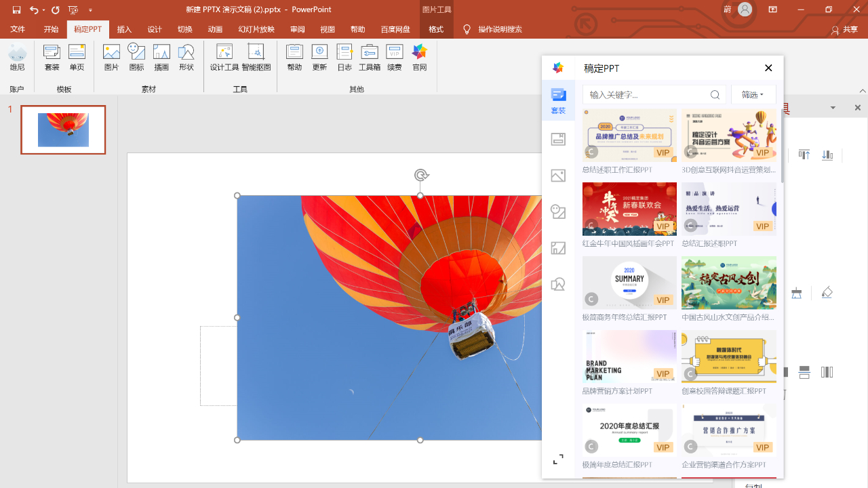Open the Quick Access Toolbar customize arrow
Viewport: 868px width, 488px height.
91,10
